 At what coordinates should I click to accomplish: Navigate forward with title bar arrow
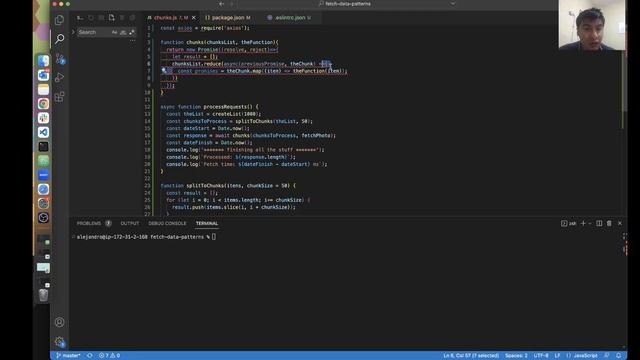pos(231,4)
